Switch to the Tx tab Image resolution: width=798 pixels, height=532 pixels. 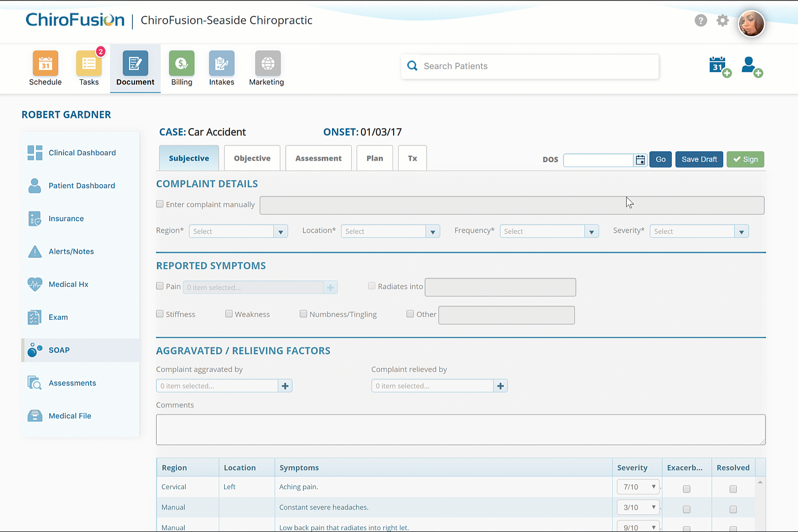coord(412,158)
